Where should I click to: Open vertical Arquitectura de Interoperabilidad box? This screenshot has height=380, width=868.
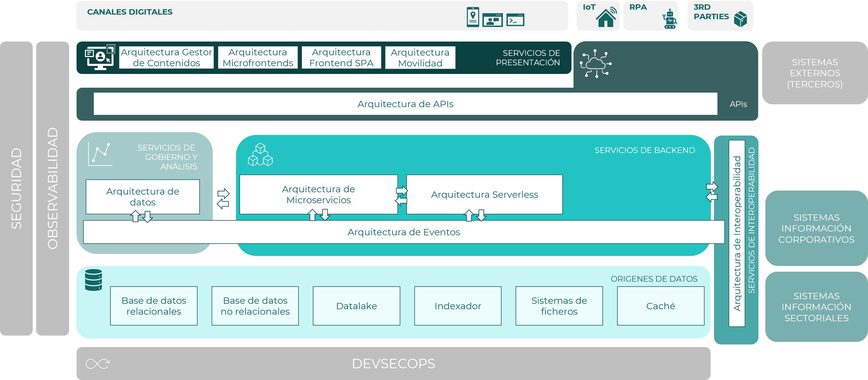[x=737, y=234]
